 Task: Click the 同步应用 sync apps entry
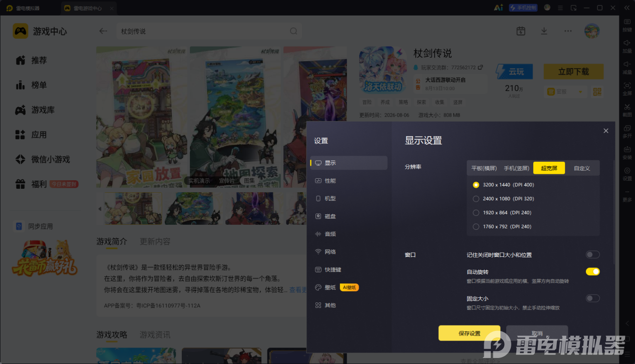pyautogui.click(x=34, y=226)
